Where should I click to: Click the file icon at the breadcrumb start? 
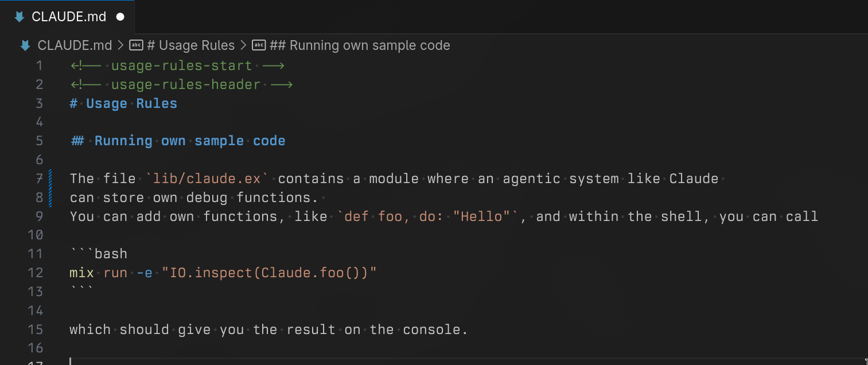click(x=25, y=45)
